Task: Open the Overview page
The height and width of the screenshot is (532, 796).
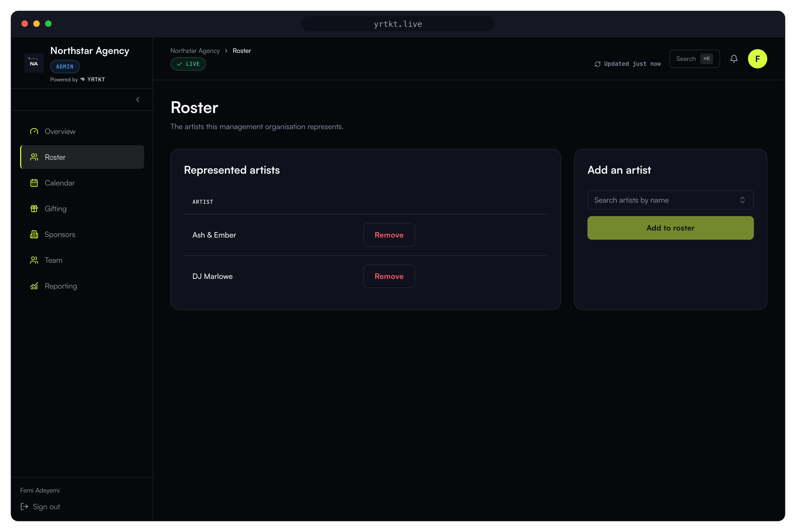Action: 82,131
